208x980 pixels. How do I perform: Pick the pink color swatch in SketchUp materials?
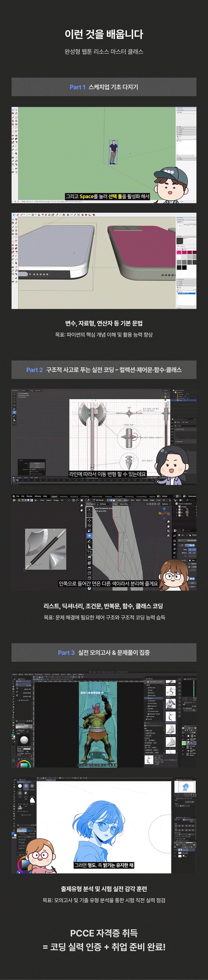179,252
